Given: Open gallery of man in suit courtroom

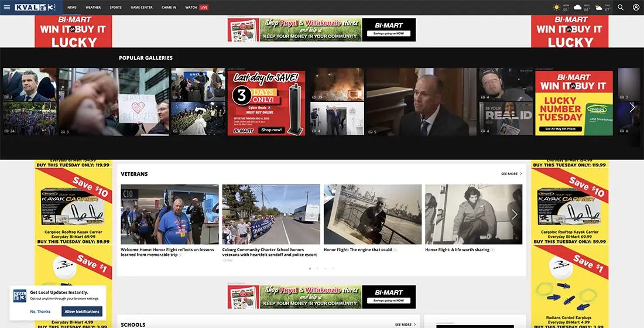Looking at the screenshot, I should point(422,102).
